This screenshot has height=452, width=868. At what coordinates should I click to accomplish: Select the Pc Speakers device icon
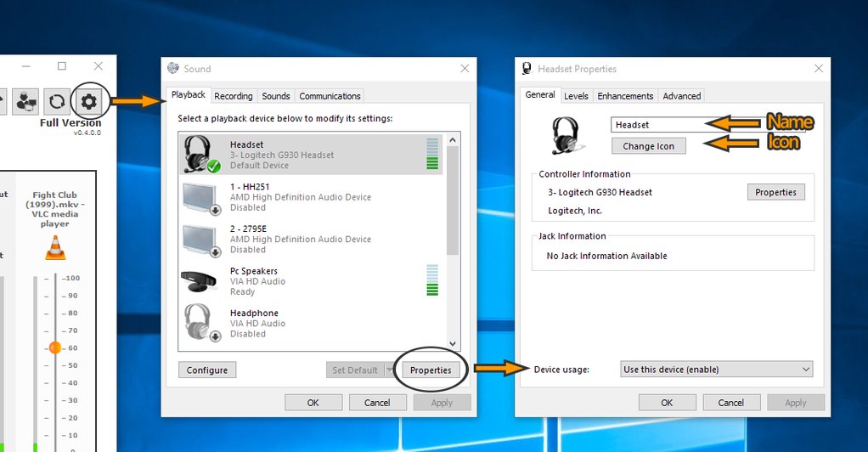199,281
